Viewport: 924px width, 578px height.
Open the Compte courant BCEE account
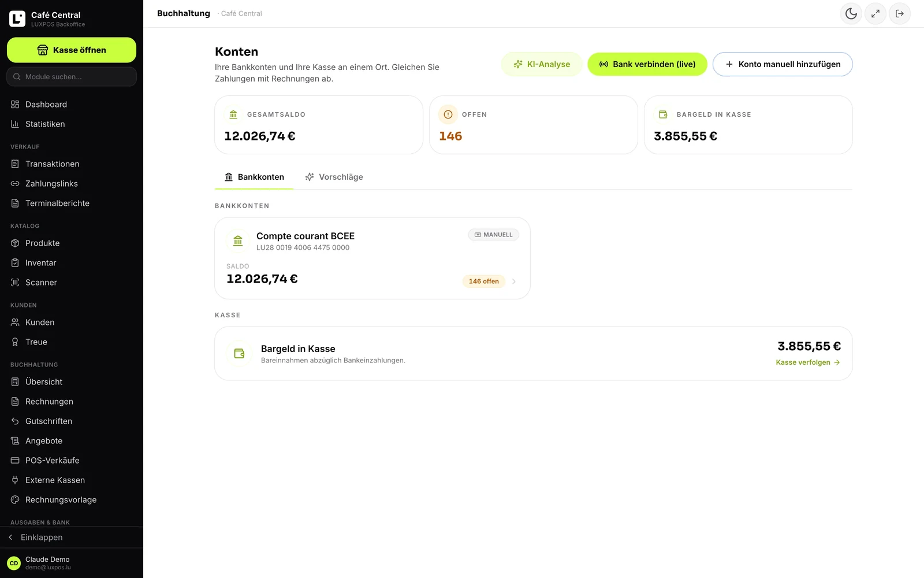pos(372,258)
